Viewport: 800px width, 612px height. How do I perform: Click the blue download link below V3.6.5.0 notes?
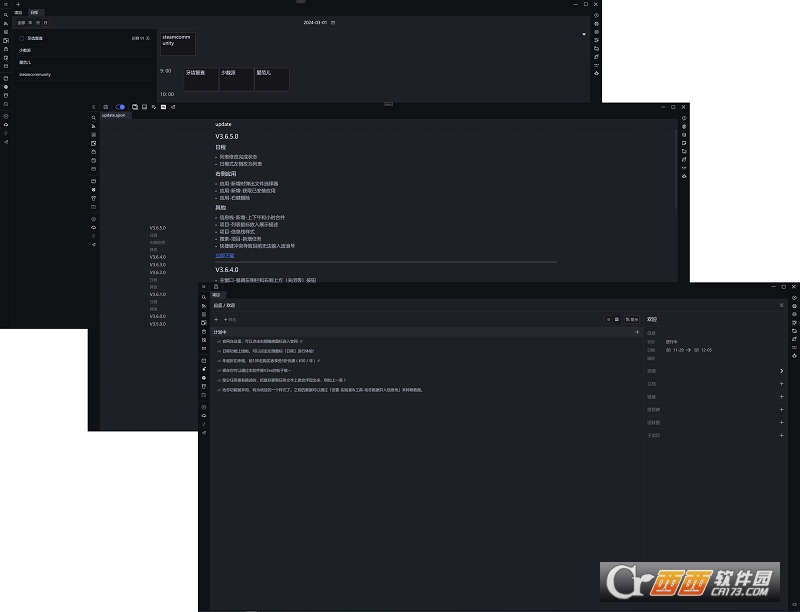224,256
